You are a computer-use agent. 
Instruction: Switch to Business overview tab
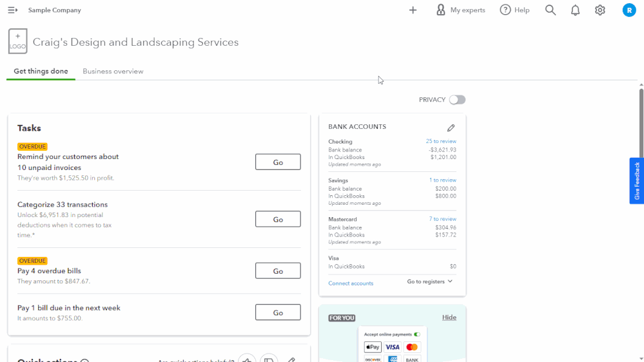(113, 71)
